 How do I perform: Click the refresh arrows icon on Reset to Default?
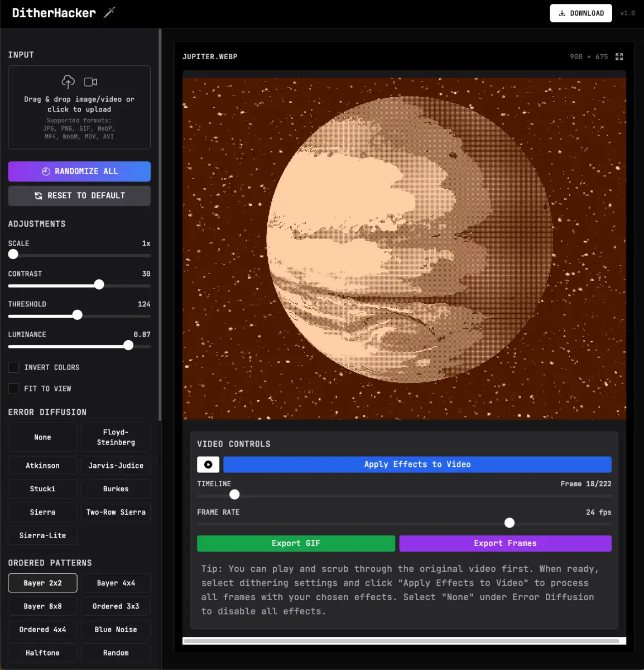click(x=38, y=195)
